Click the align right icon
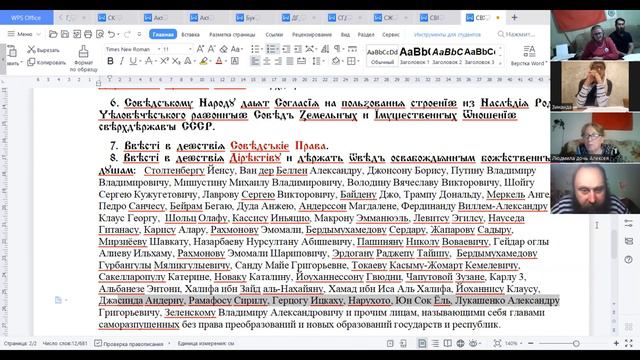The height and width of the screenshot is (360, 640). pos(278,61)
